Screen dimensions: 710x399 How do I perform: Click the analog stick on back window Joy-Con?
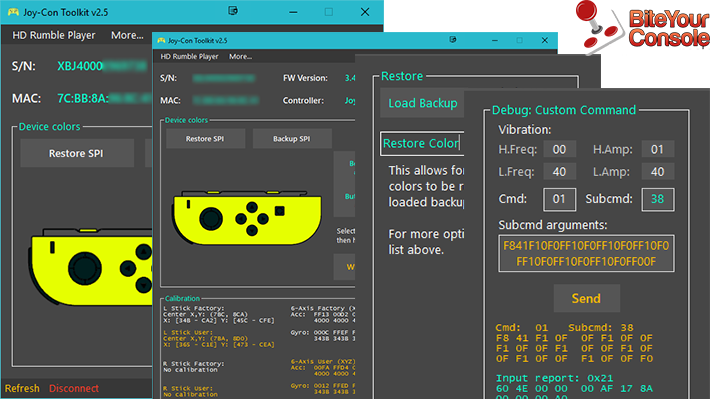(x=85, y=269)
